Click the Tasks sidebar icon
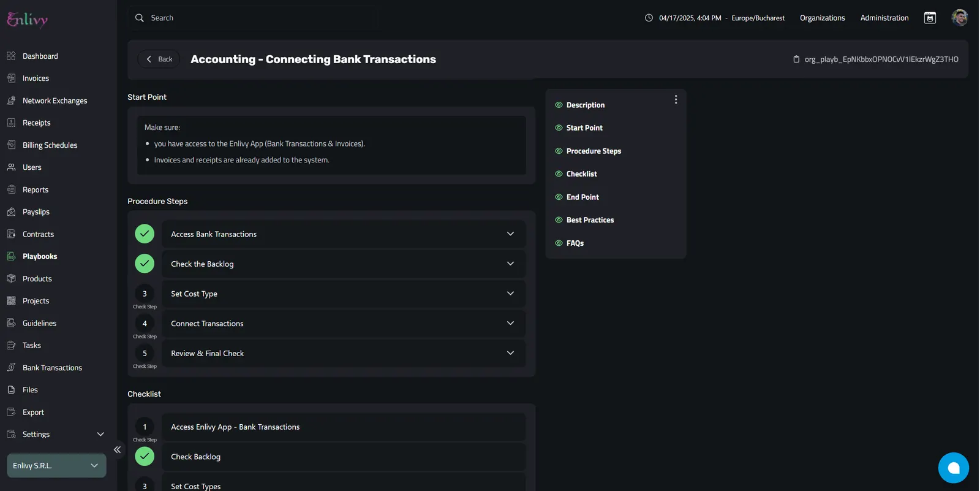 11,345
